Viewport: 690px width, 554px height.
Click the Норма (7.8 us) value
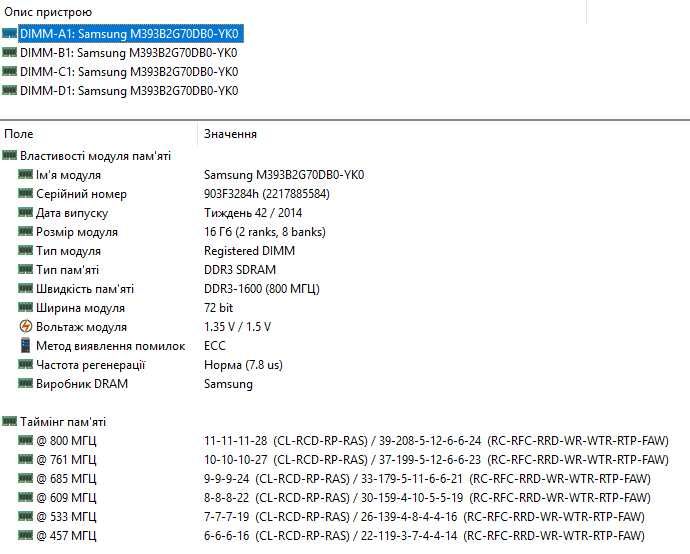tap(243, 365)
